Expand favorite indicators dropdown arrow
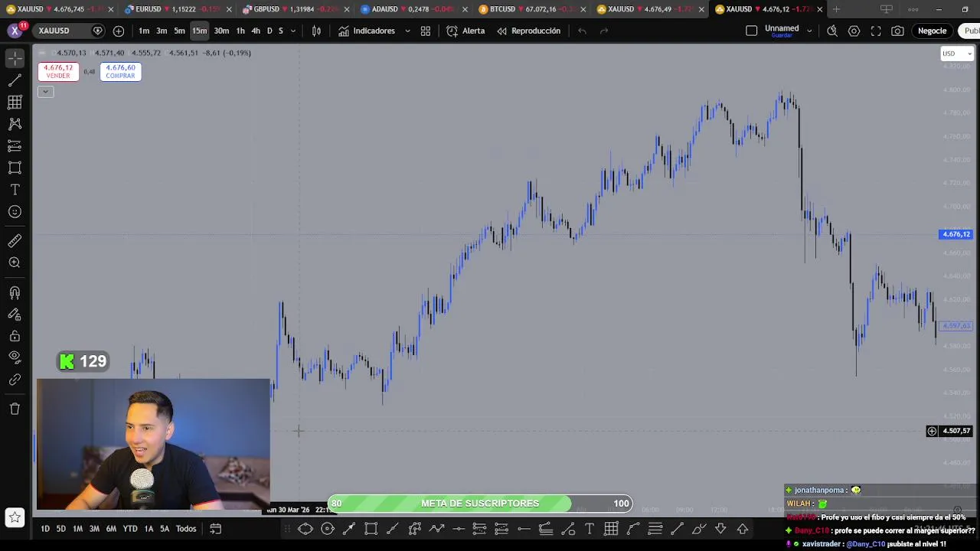Viewport: 980px width, 551px height. coord(407,31)
